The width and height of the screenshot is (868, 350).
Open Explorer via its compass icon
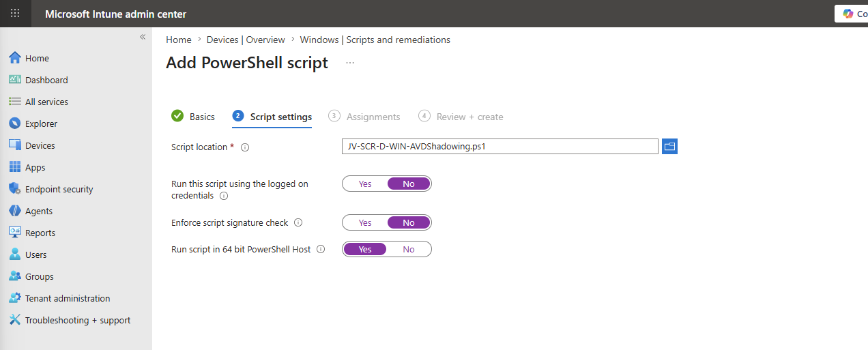(x=15, y=123)
